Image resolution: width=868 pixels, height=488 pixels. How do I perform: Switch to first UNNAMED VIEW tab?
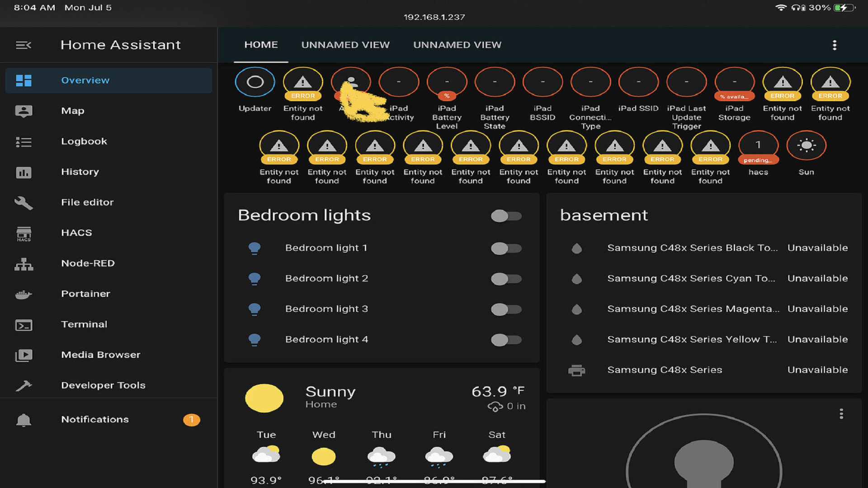coord(345,45)
